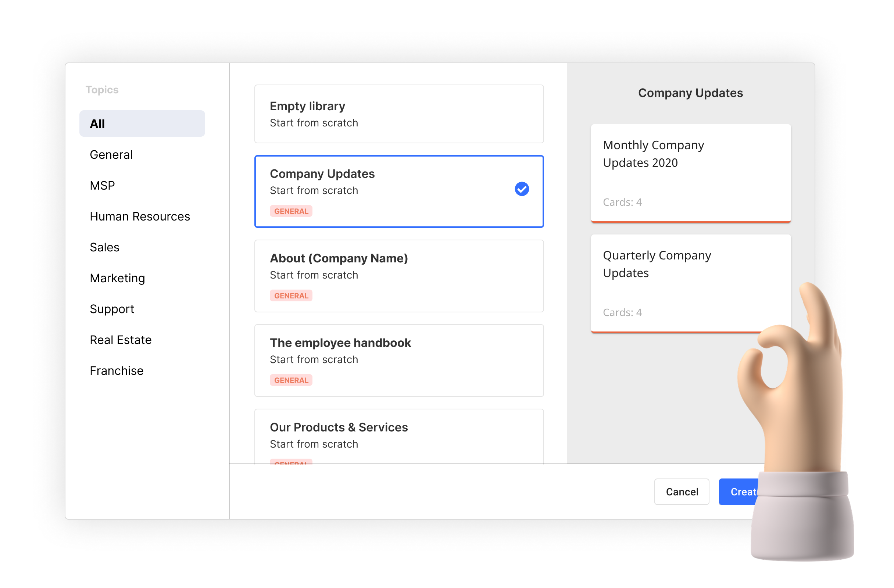Select the Empty library option
894x588 pixels.
coord(399,114)
